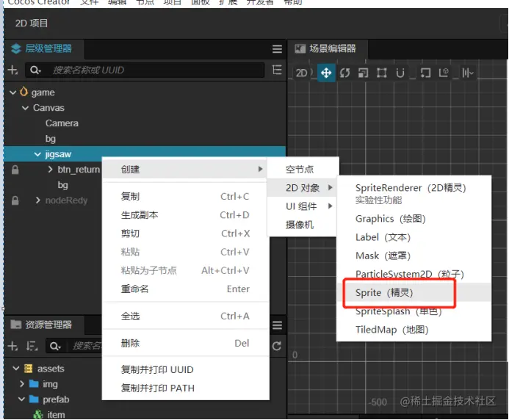This screenshot has height=420, width=509.
Task: Select the bg node under jigsaw
Action: click(62, 185)
